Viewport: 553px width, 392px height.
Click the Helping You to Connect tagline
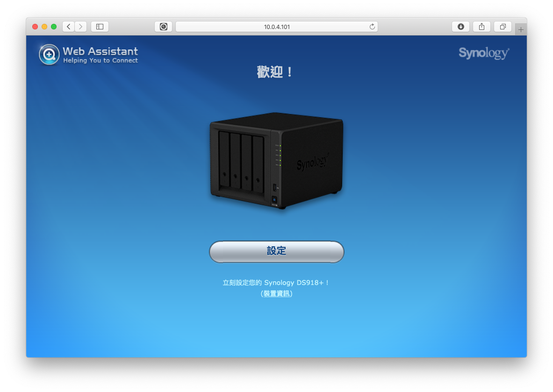pos(100,61)
